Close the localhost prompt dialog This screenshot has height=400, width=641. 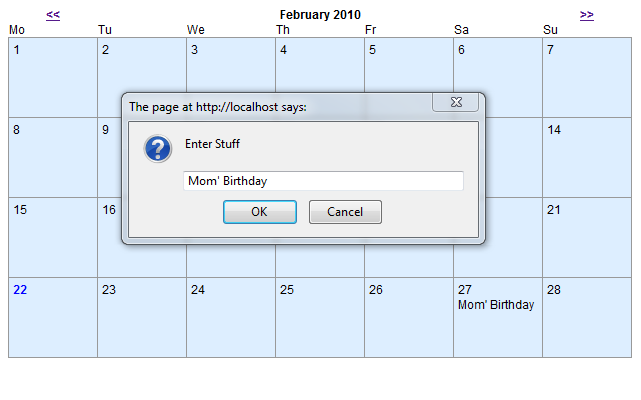coord(455,102)
